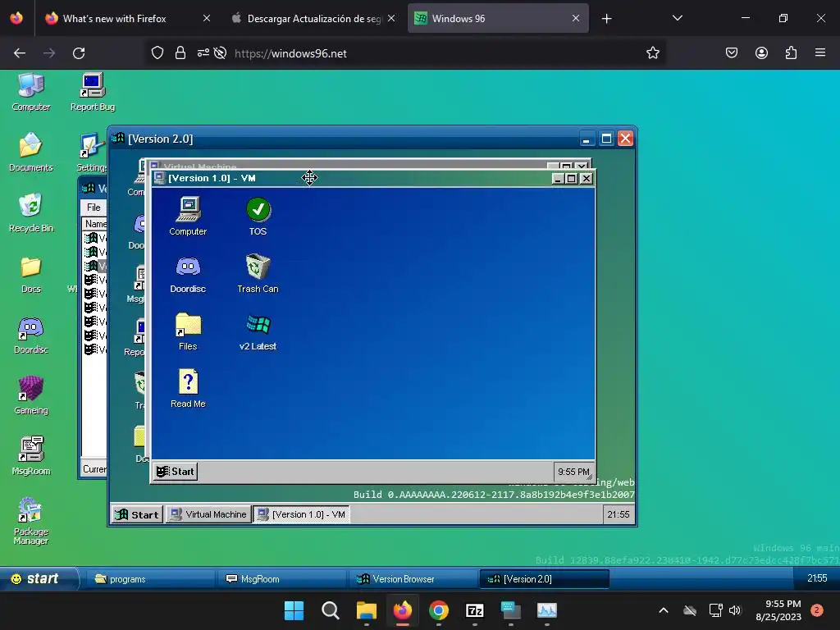Click Start button in Version 2.0 window
Viewport: 840px width, 630px height.
[x=137, y=514]
